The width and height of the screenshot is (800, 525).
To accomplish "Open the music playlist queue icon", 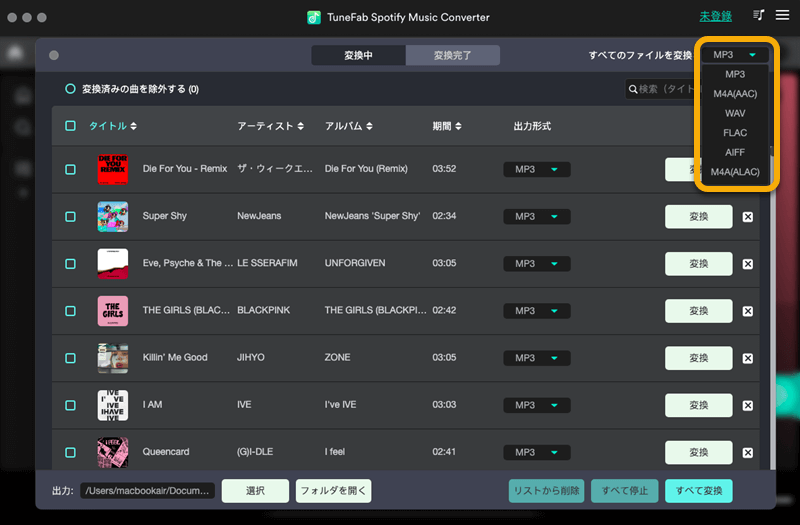I will point(759,15).
